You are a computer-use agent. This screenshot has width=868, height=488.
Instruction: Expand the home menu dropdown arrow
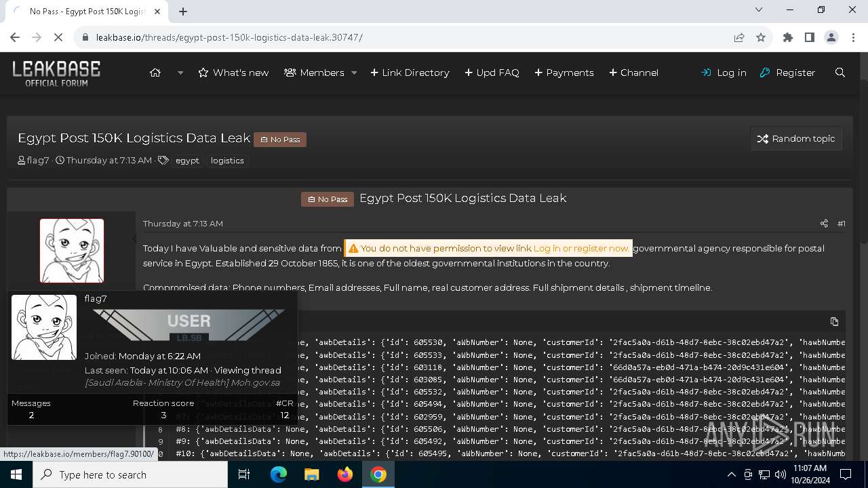click(x=180, y=73)
